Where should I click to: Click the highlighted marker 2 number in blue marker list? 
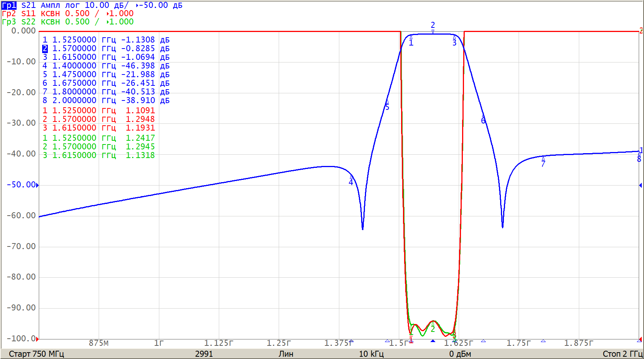pos(45,49)
